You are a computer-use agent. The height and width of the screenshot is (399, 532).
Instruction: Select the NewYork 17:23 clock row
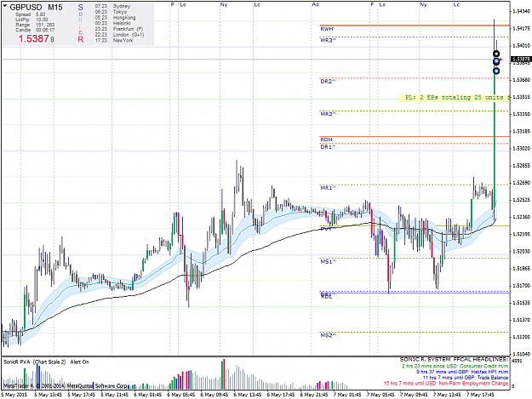pos(114,40)
